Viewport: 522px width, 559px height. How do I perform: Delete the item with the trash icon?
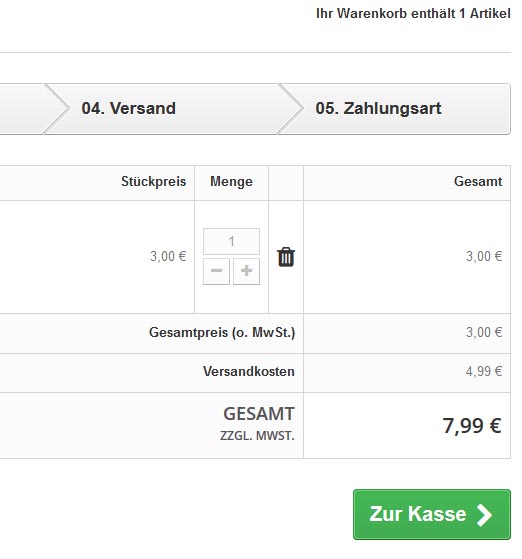[286, 257]
